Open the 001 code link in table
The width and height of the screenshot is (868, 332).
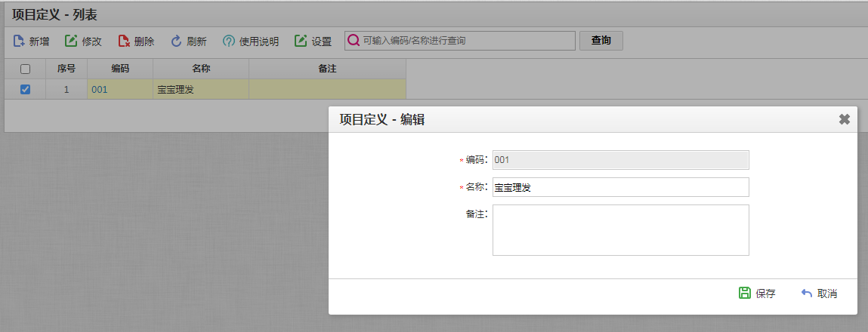100,90
